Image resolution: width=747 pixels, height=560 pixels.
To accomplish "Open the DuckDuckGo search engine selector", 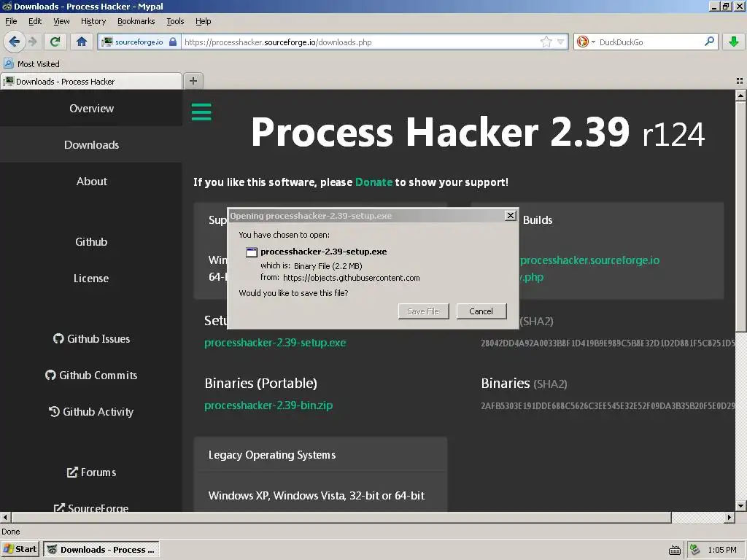I will (586, 42).
